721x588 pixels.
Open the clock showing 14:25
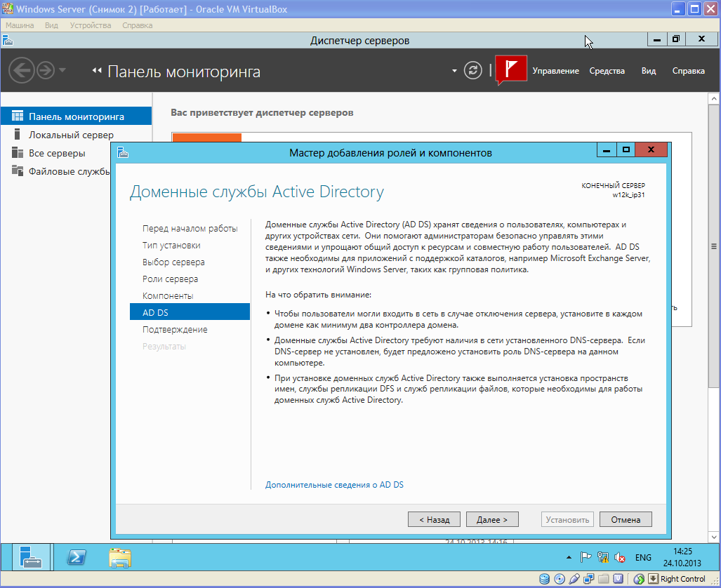point(682,557)
